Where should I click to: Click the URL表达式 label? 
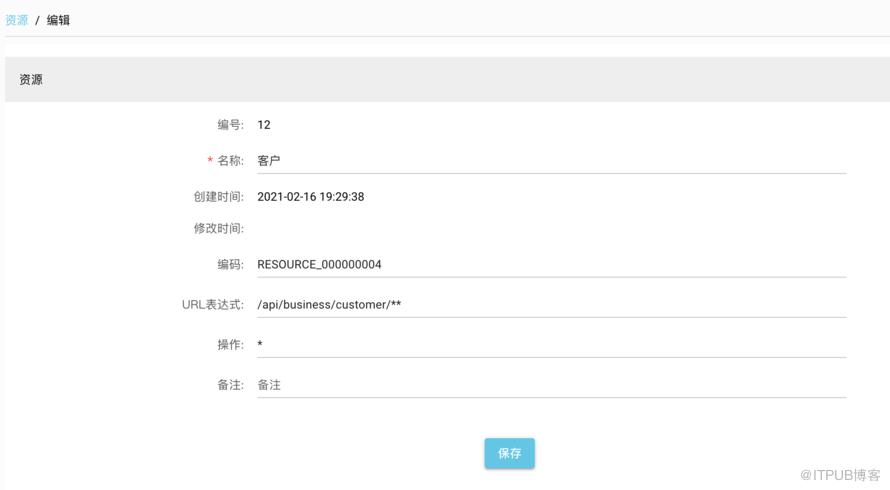tap(213, 305)
